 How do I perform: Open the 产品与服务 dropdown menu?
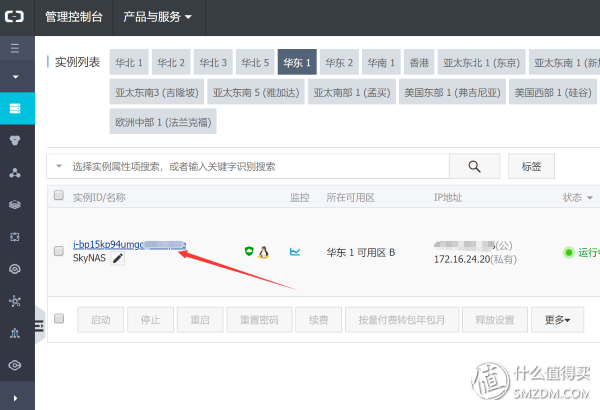click(157, 17)
